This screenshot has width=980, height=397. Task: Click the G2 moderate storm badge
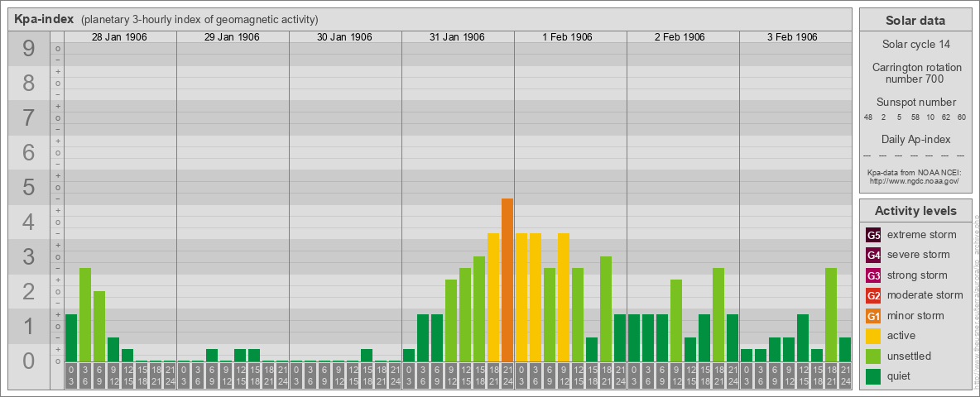(873, 295)
